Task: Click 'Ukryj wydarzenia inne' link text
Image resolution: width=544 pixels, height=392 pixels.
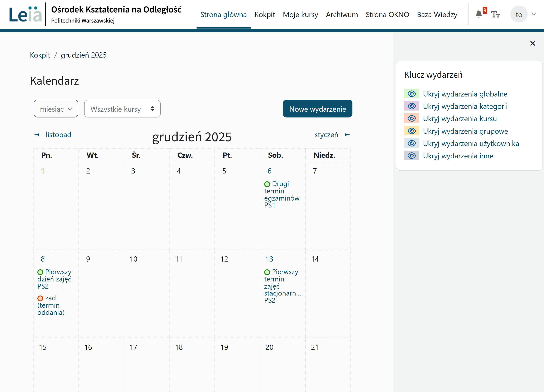Action: click(x=458, y=156)
